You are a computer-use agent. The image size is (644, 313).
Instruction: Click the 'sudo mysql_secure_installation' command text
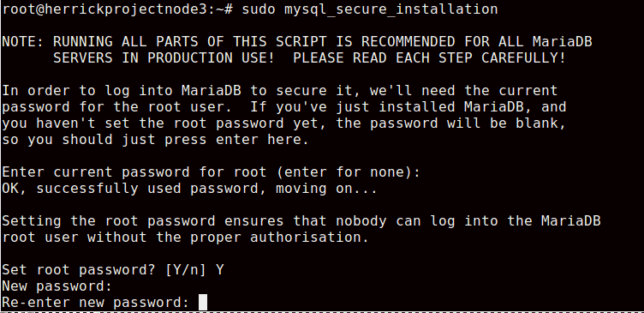(x=370, y=9)
